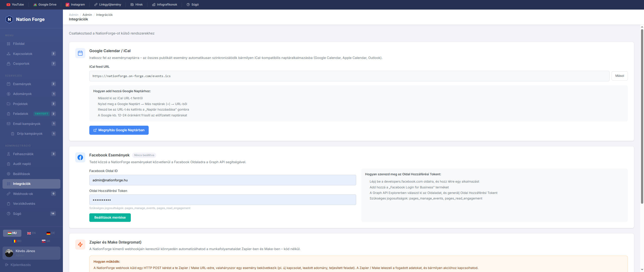Click the 1 NYITOTT badge on Feladatok
This screenshot has width=644, height=272.
pyautogui.click(x=42, y=114)
